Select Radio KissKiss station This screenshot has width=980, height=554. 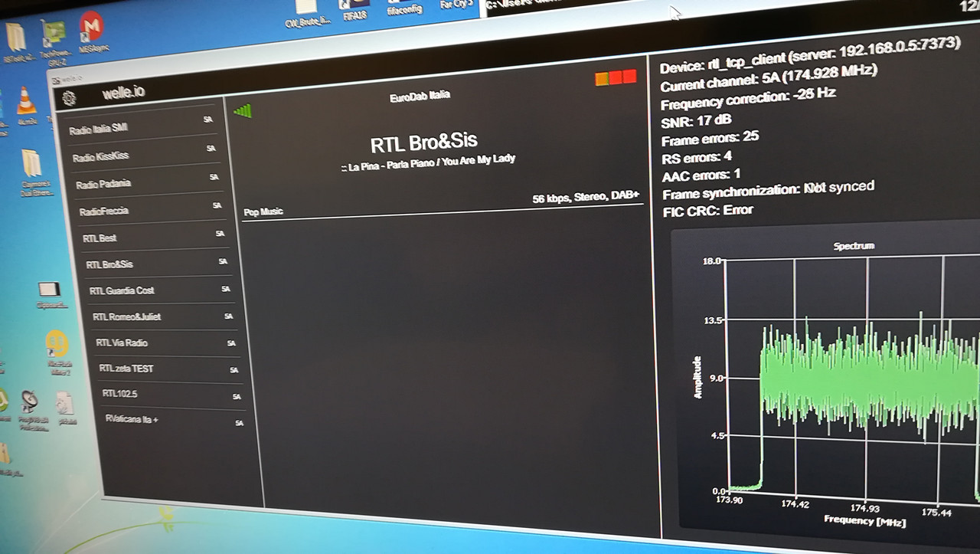pyautogui.click(x=144, y=152)
